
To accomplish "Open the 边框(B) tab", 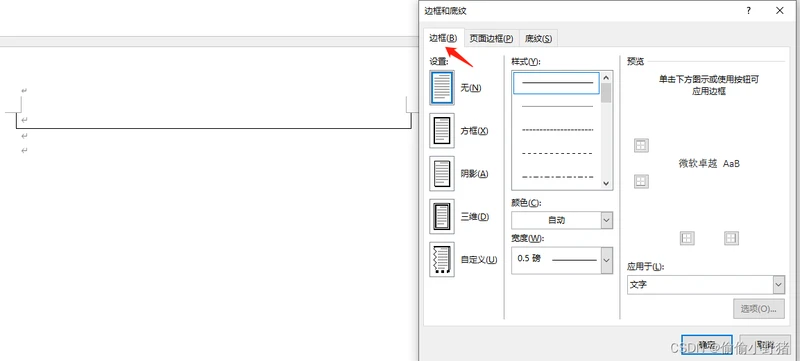I will tap(443, 38).
